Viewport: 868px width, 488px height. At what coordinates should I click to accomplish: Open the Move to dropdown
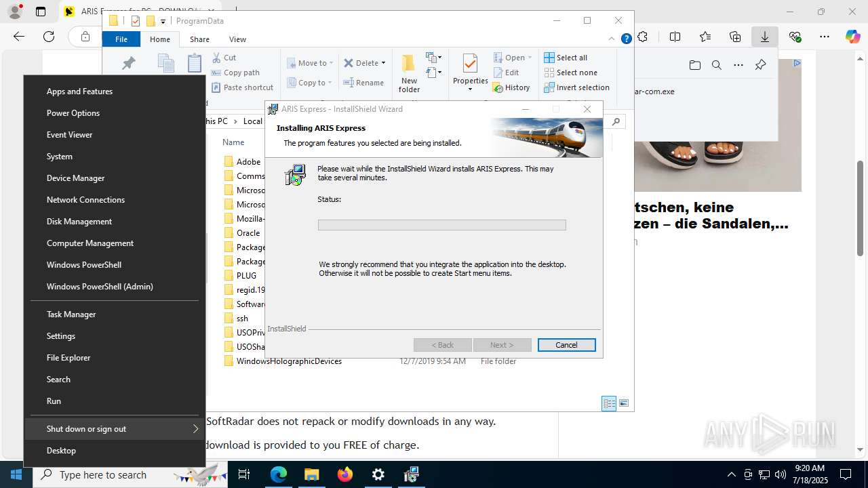click(x=310, y=63)
